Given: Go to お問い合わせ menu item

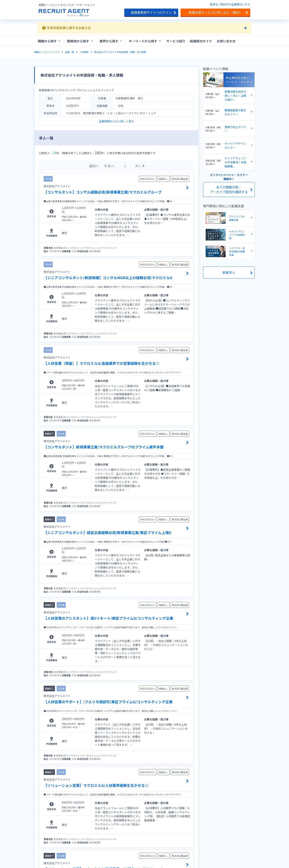Looking at the screenshot, I should click(226, 41).
